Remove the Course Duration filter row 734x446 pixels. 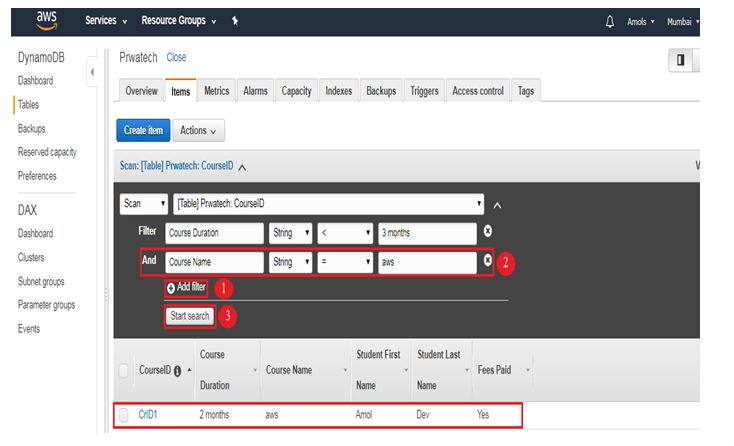coord(487,231)
